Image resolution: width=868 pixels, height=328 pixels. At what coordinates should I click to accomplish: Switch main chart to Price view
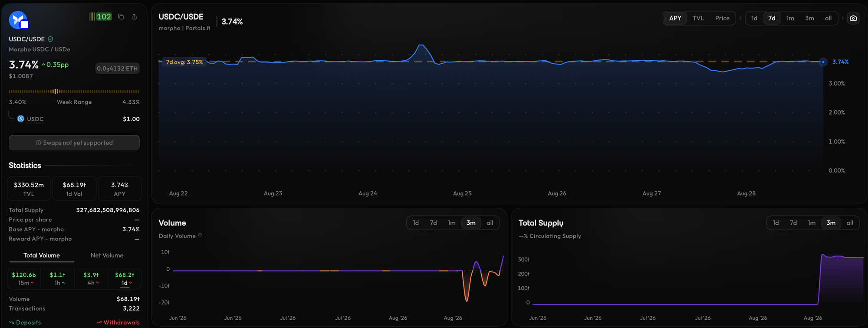(x=722, y=18)
